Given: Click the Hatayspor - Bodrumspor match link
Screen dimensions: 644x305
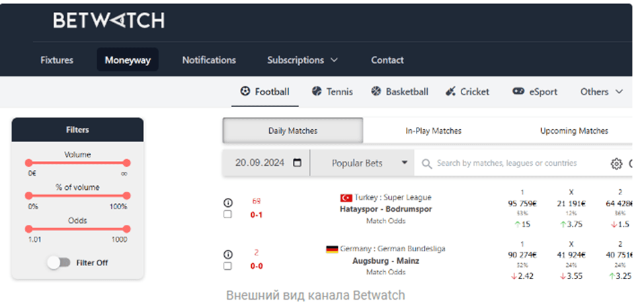Looking at the screenshot, I should [x=385, y=209].
